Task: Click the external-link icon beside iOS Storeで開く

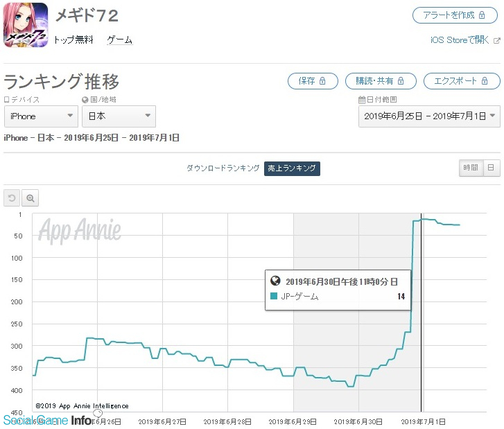Action: [x=496, y=41]
